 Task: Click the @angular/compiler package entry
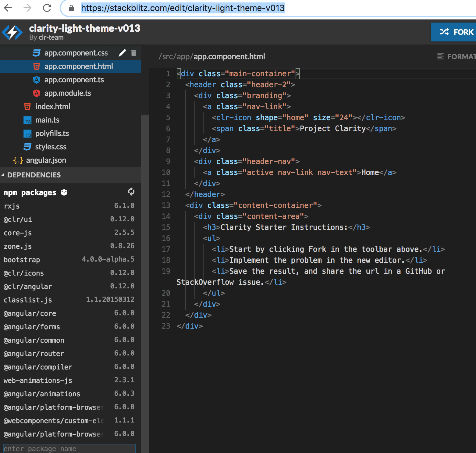click(x=69, y=367)
